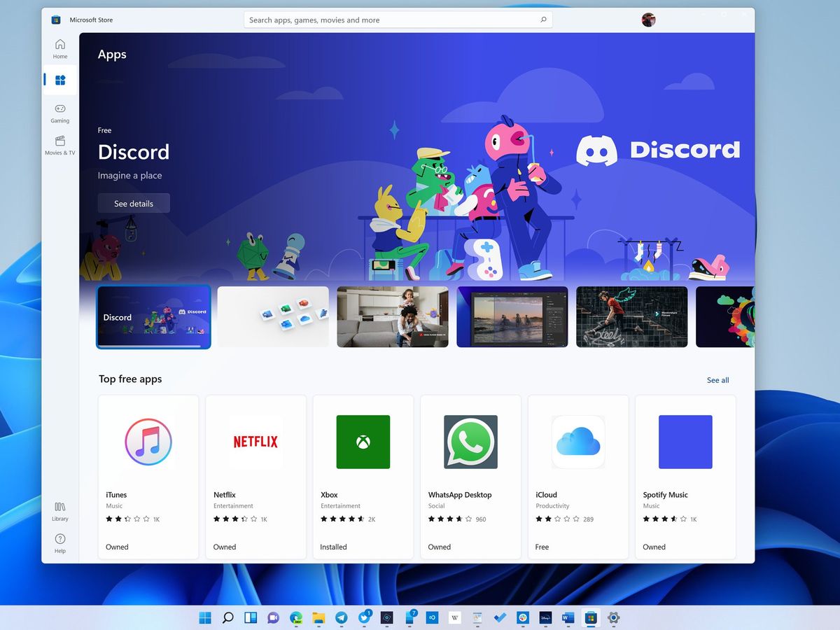Click the Owned label under Netflix
Screen dimensions: 840x630
tap(224, 547)
